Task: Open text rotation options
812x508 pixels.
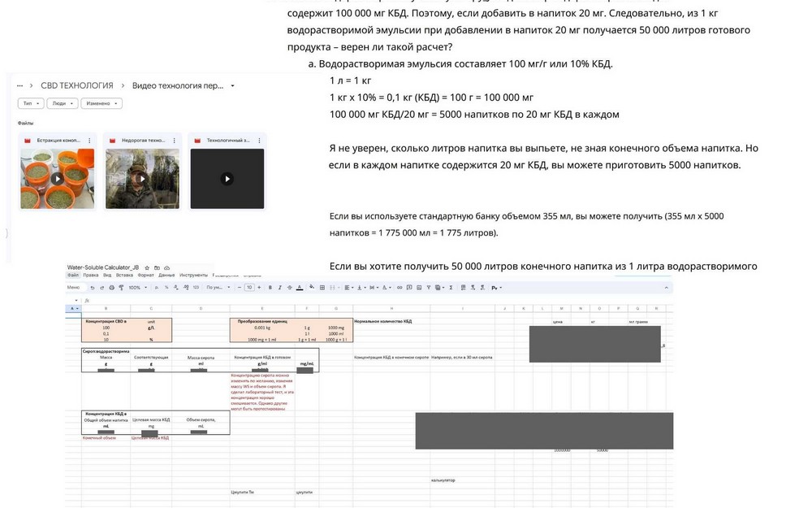Action: click(386, 288)
